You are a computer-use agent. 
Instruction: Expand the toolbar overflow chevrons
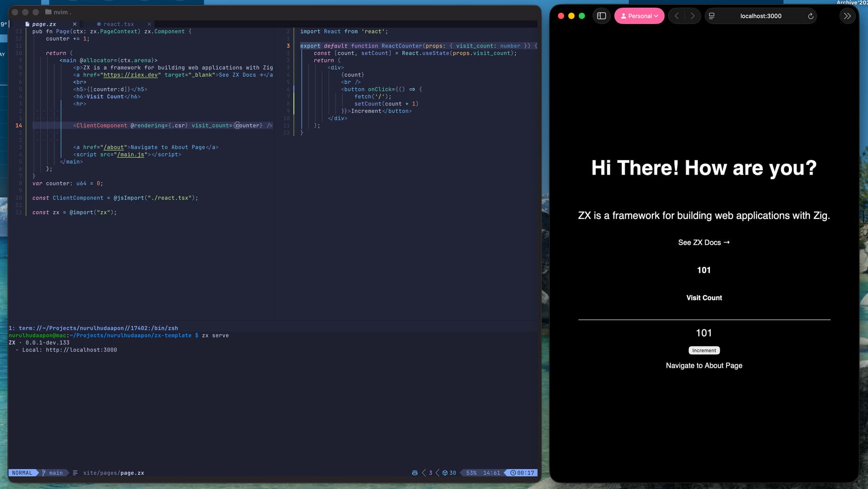tap(847, 16)
